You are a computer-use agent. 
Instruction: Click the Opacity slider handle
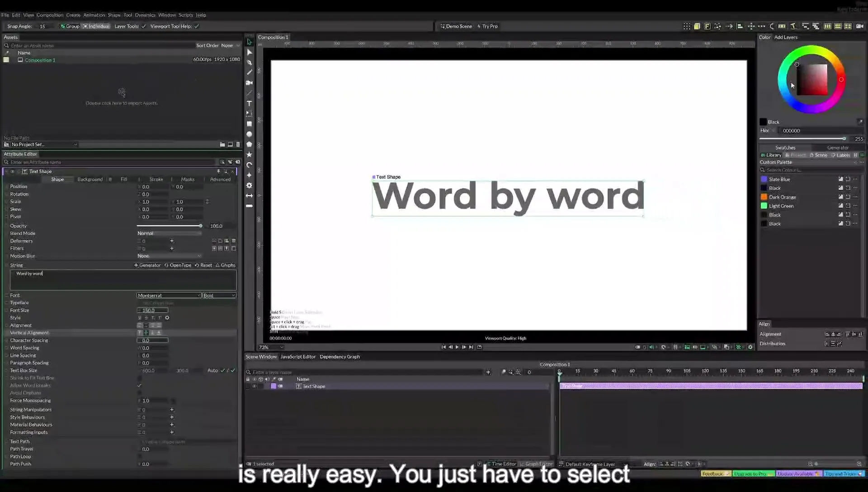tap(200, 226)
